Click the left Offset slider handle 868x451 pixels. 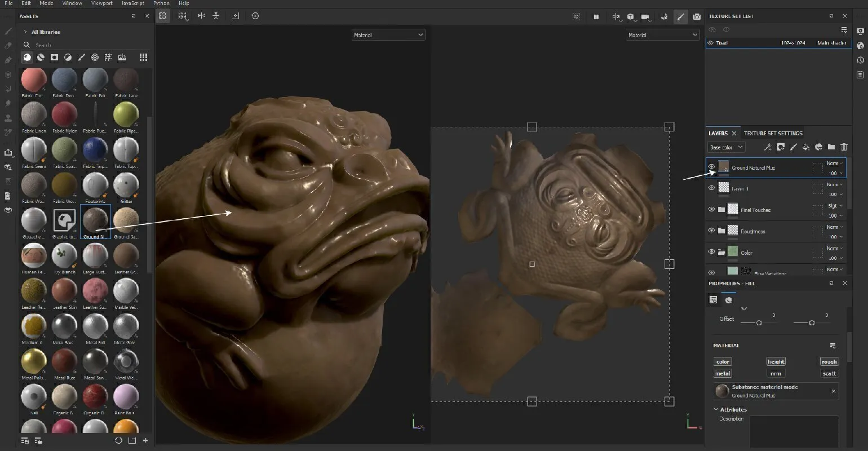(x=759, y=323)
